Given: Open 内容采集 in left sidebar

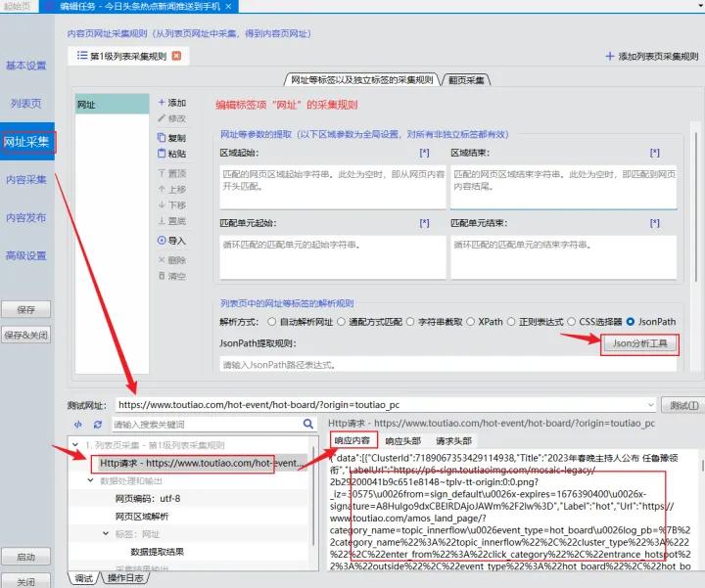Looking at the screenshot, I should click(26, 180).
